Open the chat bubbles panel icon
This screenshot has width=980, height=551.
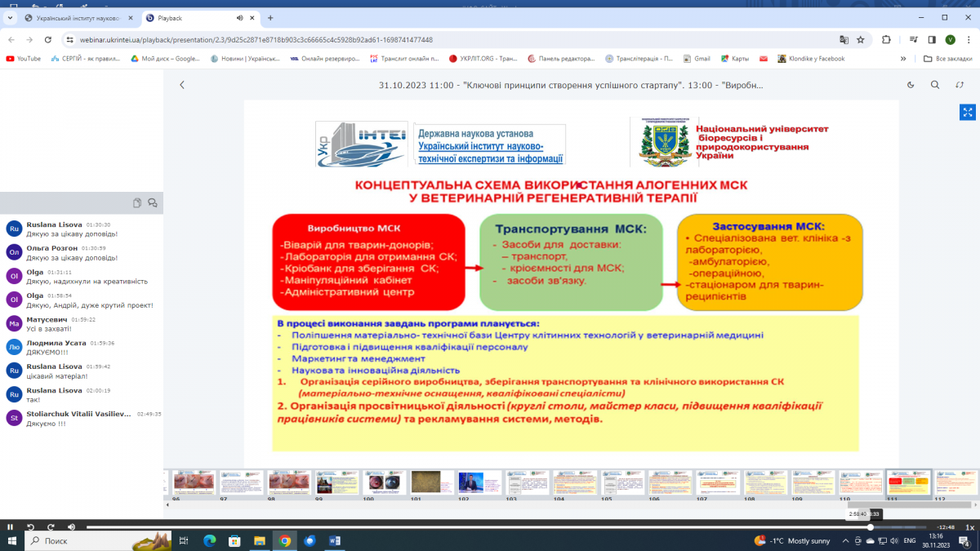point(153,203)
